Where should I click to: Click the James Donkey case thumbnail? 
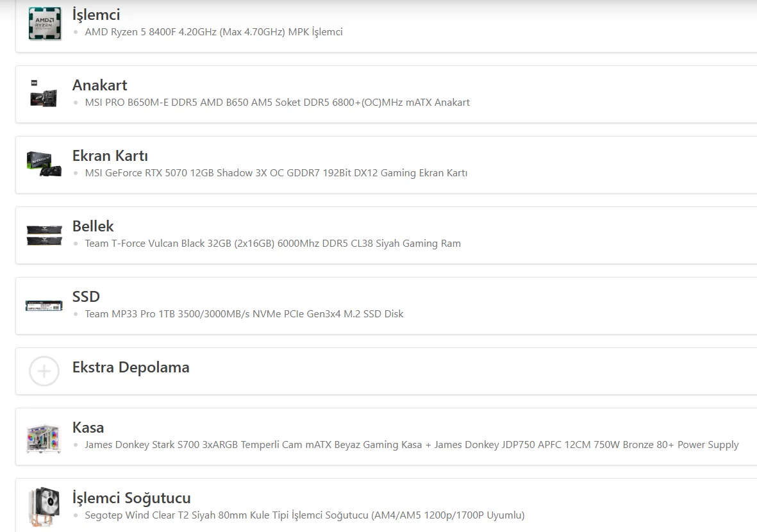tap(44, 438)
